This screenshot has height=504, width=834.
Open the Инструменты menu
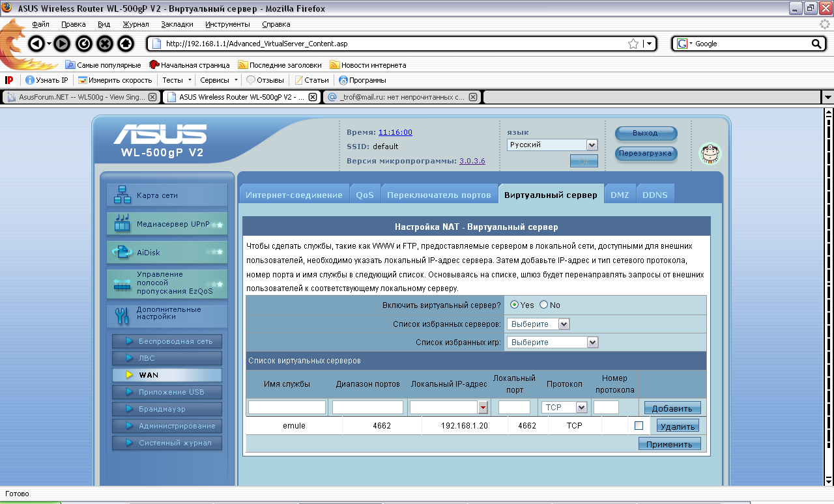[227, 24]
